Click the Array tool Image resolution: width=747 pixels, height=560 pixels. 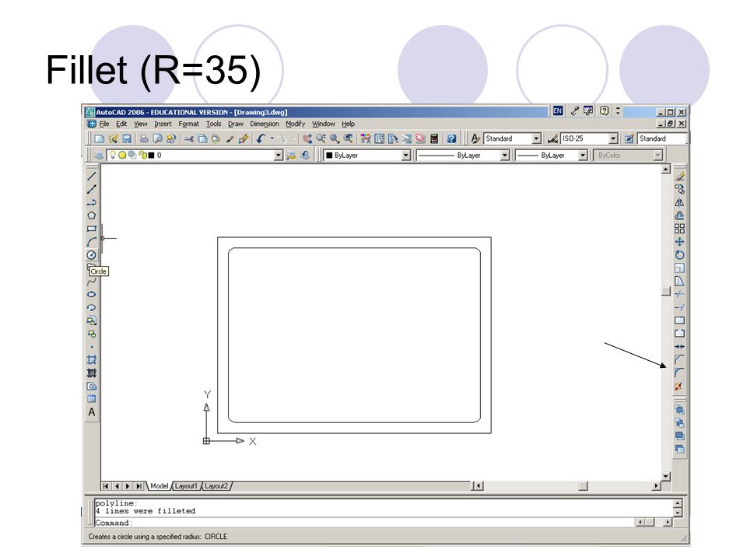[680, 229]
